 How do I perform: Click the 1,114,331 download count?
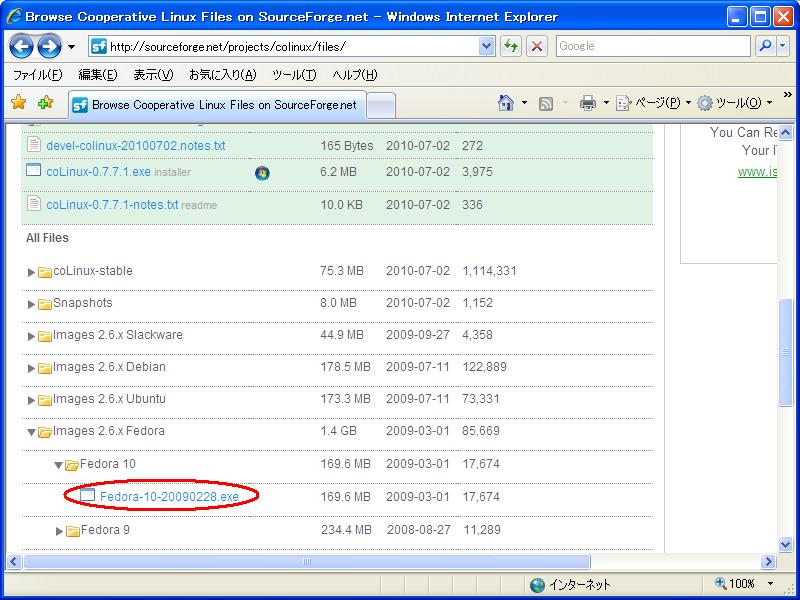pyautogui.click(x=489, y=271)
